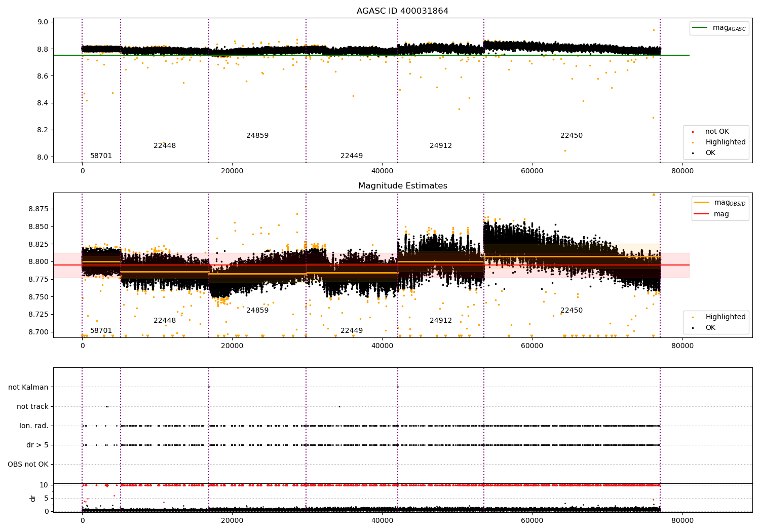Click x-axis tick 40000 under Magnitude Estimates plot
Viewport: 760px width, 532px height.
(x=382, y=346)
